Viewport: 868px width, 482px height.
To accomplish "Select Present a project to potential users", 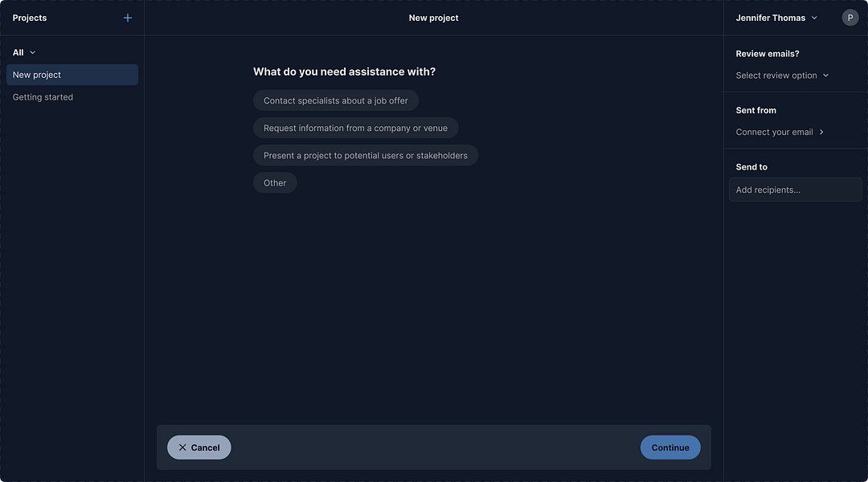I will [366, 155].
